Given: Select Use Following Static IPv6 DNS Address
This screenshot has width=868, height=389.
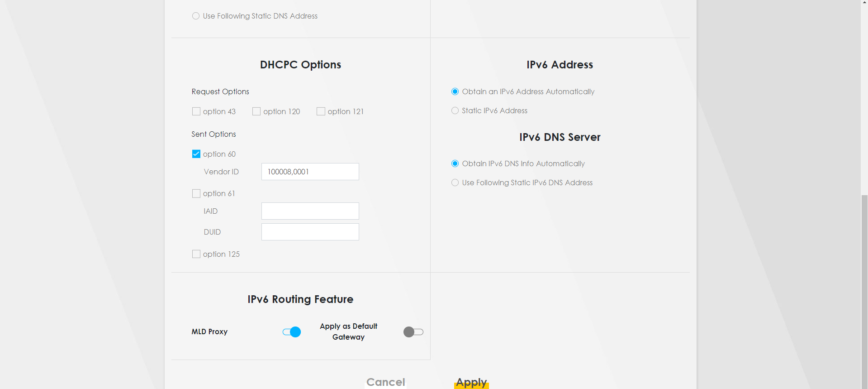Looking at the screenshot, I should coord(455,182).
